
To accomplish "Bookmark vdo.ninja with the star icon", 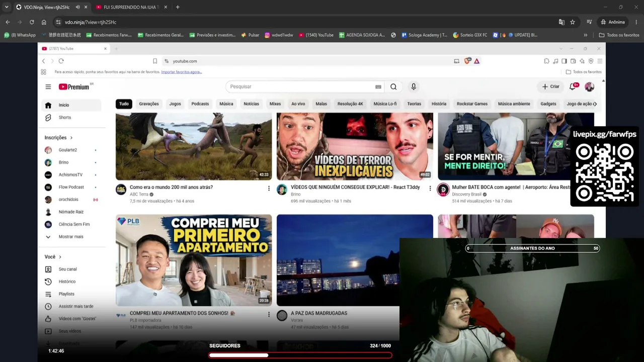I will (573, 22).
